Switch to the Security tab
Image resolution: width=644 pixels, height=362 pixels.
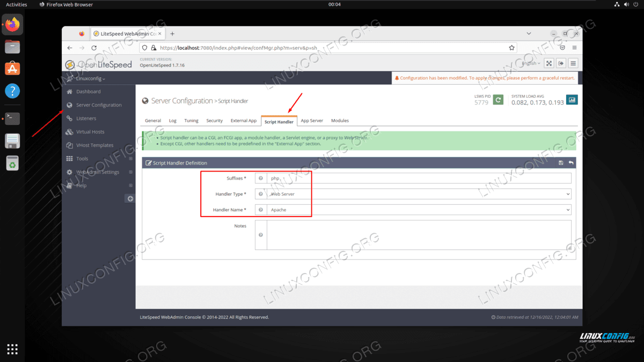tap(215, 121)
